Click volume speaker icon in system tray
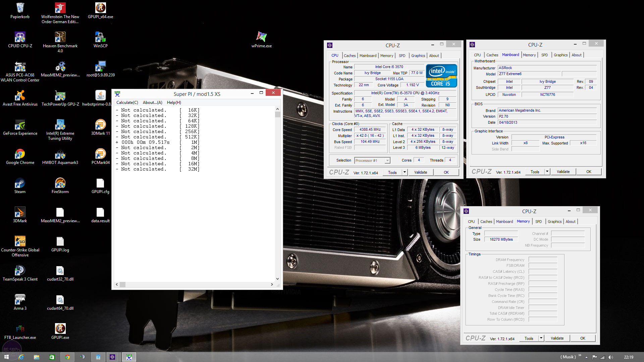 pyautogui.click(x=611, y=357)
